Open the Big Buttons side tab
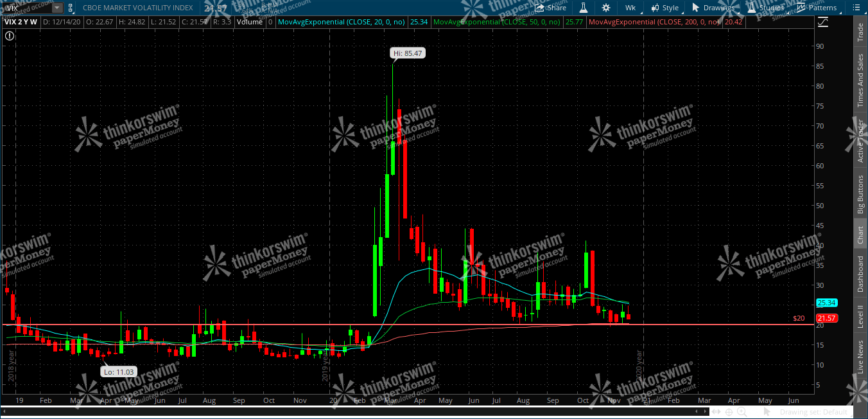Image resolution: width=868 pixels, height=419 pixels. (x=860, y=195)
